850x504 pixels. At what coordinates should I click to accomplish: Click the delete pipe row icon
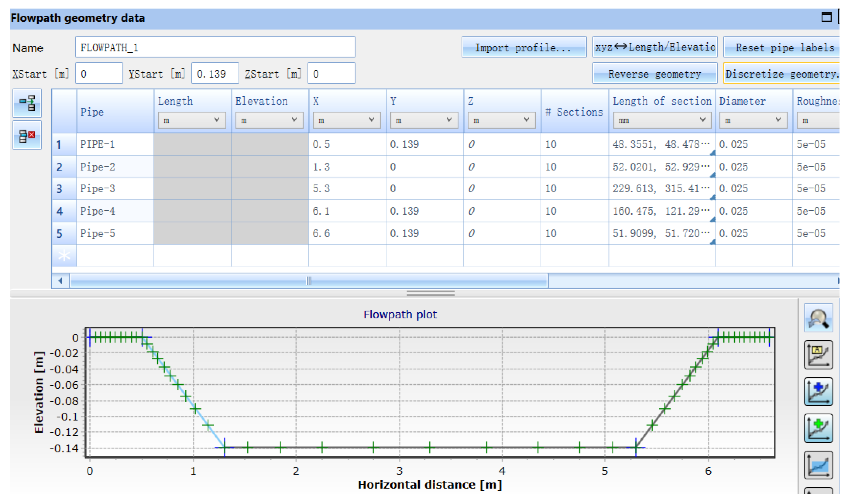coord(27,135)
